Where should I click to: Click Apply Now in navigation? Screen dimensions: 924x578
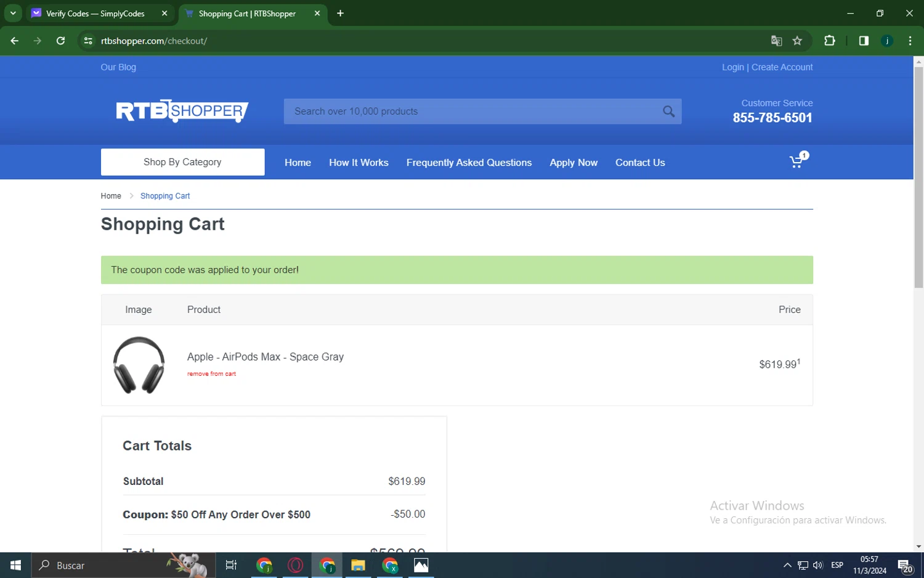pos(573,163)
